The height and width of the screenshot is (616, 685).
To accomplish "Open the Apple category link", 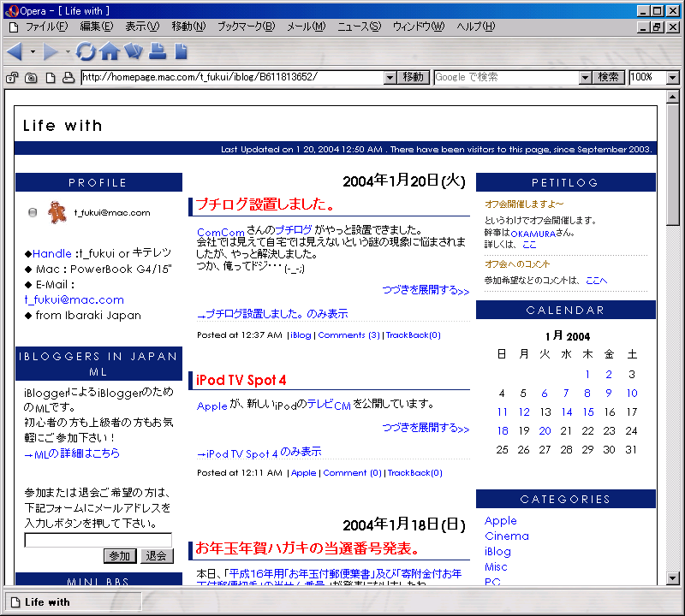I will 501,521.
